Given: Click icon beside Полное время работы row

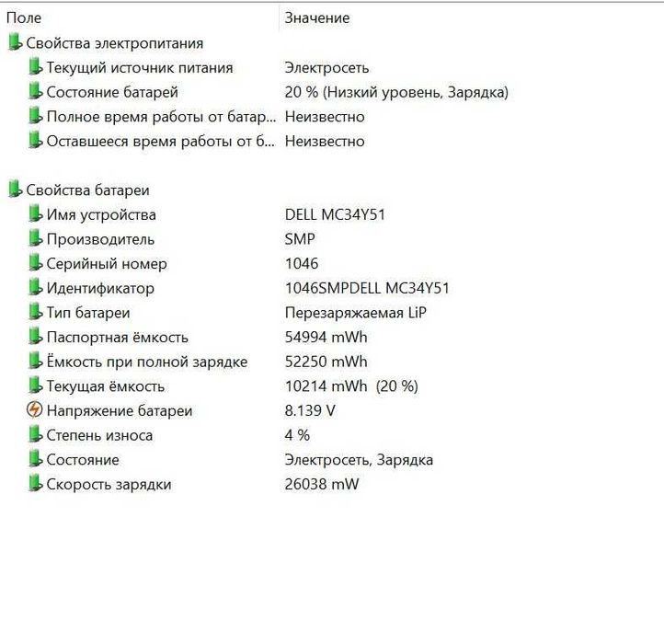Looking at the screenshot, I should 35,116.
